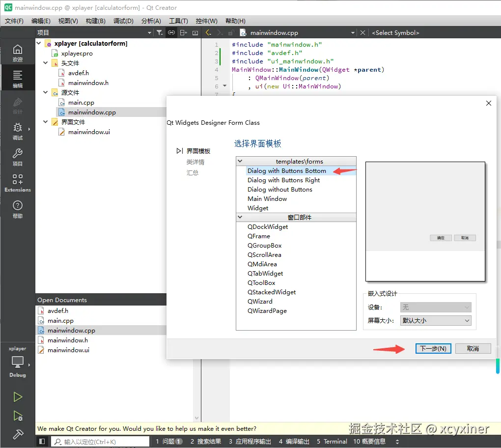Open the Debug (调试) mode
501x448 pixels.
[x=18, y=131]
